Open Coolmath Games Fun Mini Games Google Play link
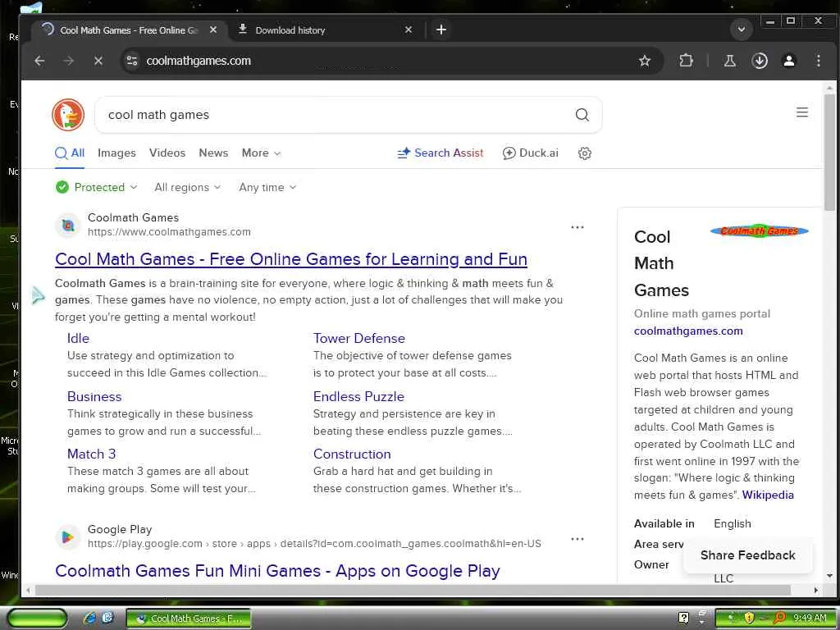 click(277, 571)
